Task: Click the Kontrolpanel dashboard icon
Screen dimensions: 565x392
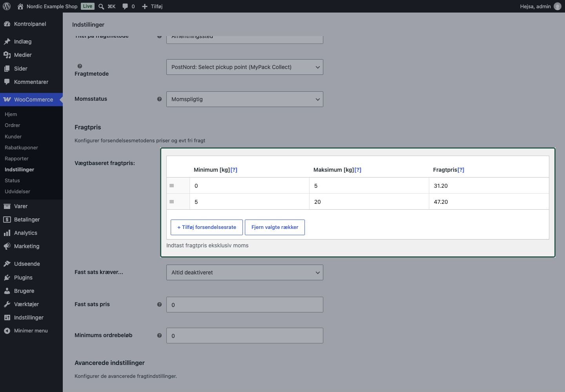Action: coord(7,24)
